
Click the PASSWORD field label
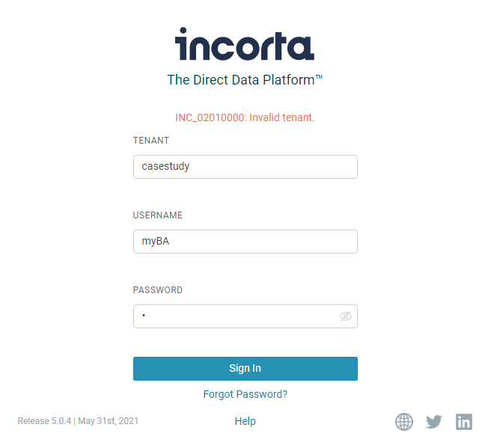158,290
